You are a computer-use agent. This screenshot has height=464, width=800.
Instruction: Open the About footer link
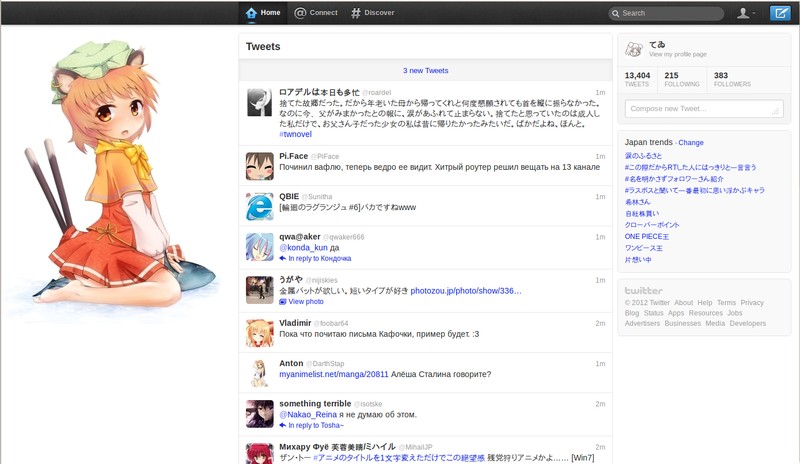click(x=683, y=303)
